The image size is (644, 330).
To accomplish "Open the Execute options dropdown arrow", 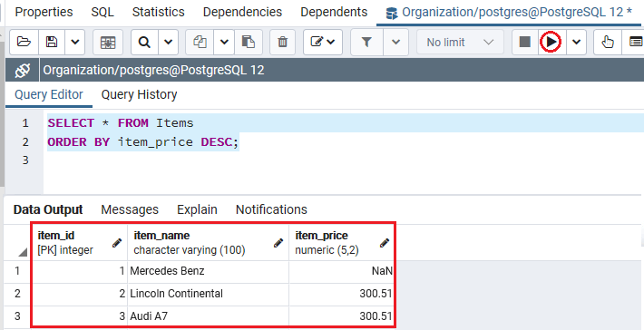I will (x=577, y=42).
